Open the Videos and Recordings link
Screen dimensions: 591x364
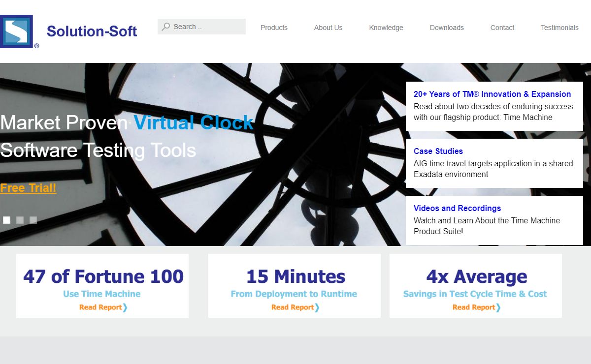(457, 208)
